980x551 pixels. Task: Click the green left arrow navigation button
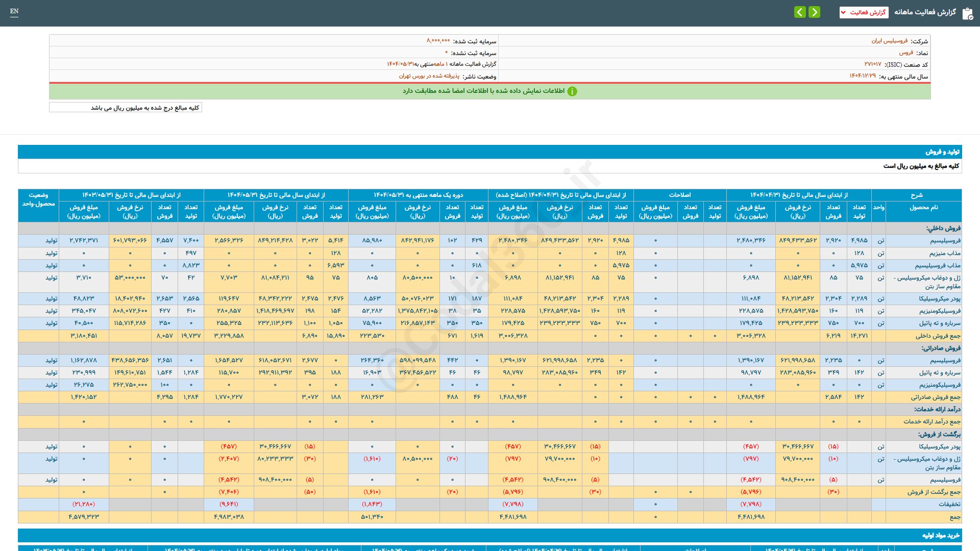tap(800, 12)
